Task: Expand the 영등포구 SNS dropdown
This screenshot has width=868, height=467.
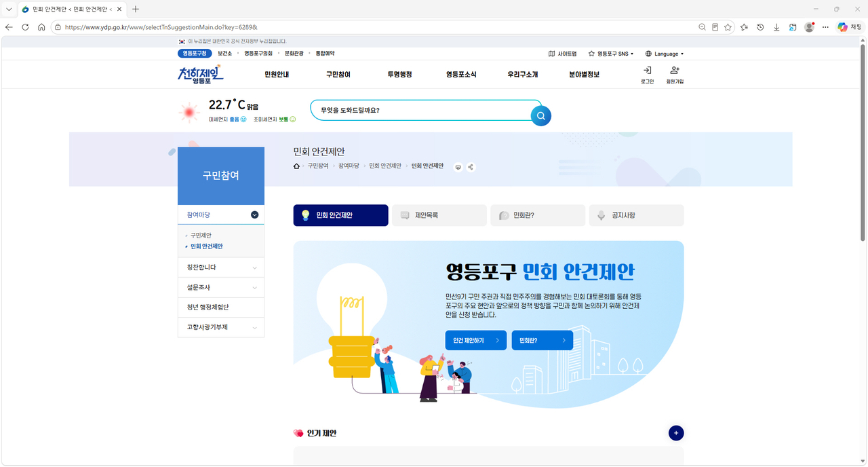Action: click(610, 54)
